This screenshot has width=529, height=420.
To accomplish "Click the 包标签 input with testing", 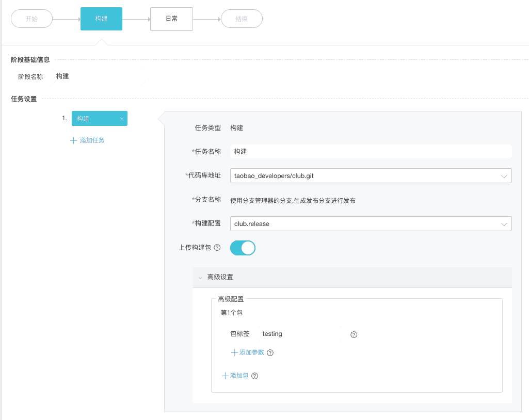I will click(300, 334).
